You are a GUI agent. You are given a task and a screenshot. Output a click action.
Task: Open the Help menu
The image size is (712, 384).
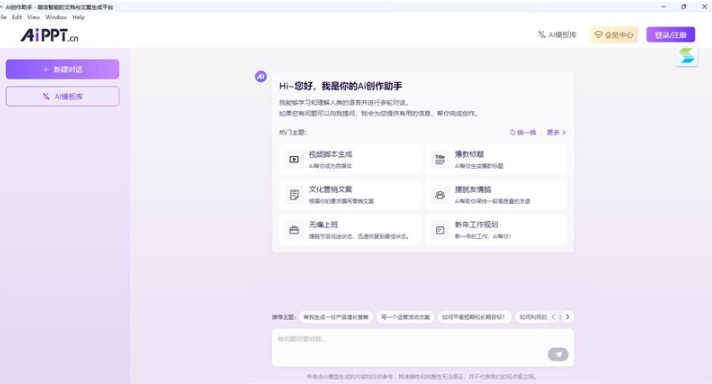click(x=78, y=17)
